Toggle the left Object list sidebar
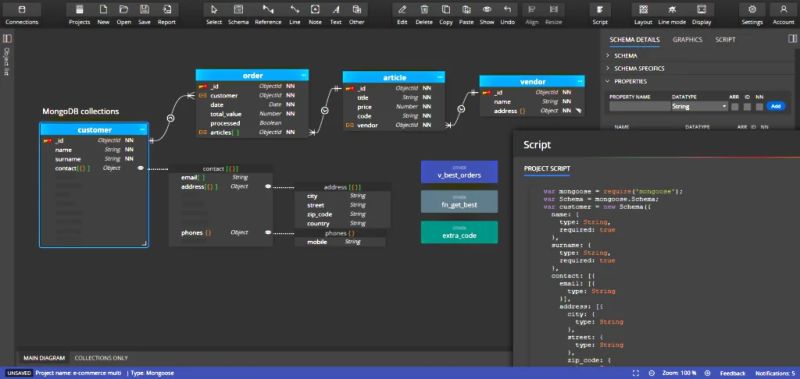800x379 pixels. pyautogui.click(x=7, y=39)
